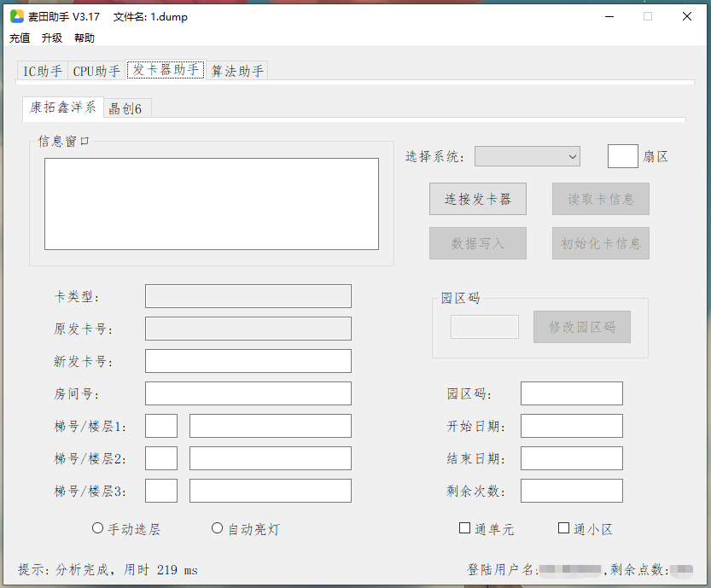The image size is (711, 588).
Task: Switch to the 算法助手 tab
Action: (237, 71)
